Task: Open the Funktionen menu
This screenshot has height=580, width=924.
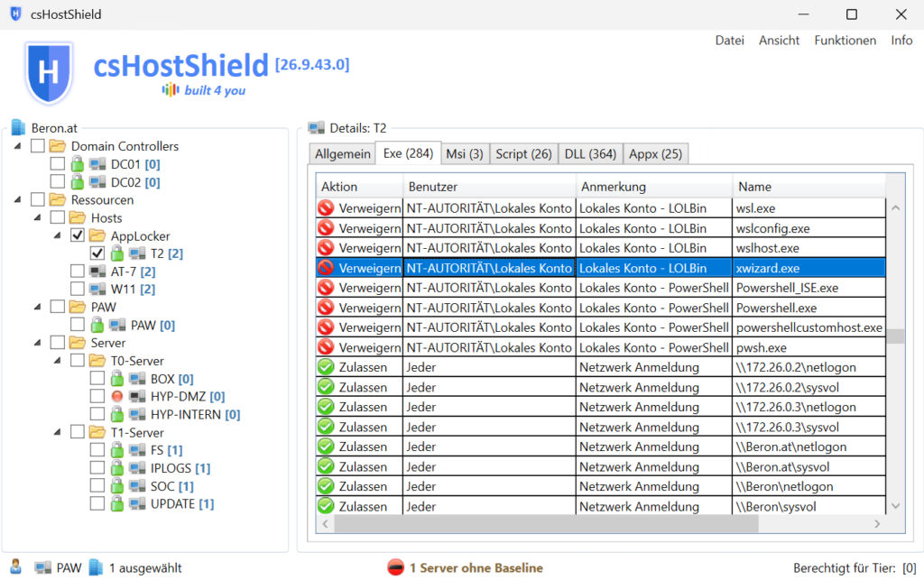Action: coord(845,40)
